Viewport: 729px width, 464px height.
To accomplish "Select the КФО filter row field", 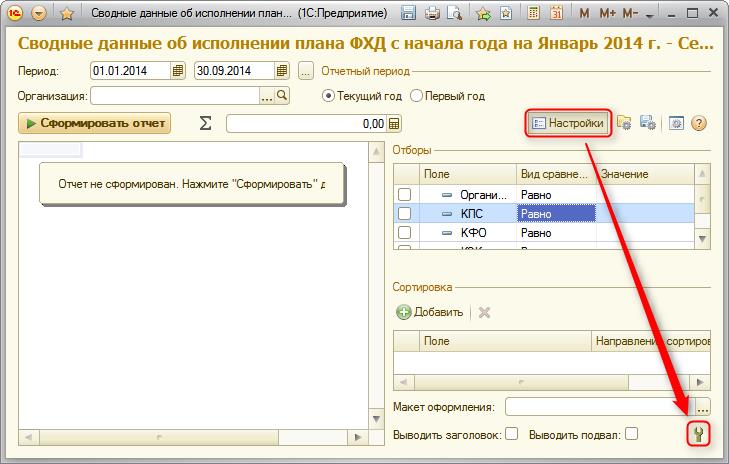I will pyautogui.click(x=468, y=232).
